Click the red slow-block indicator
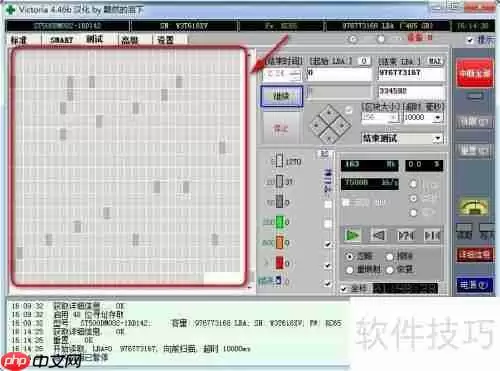 point(280,263)
